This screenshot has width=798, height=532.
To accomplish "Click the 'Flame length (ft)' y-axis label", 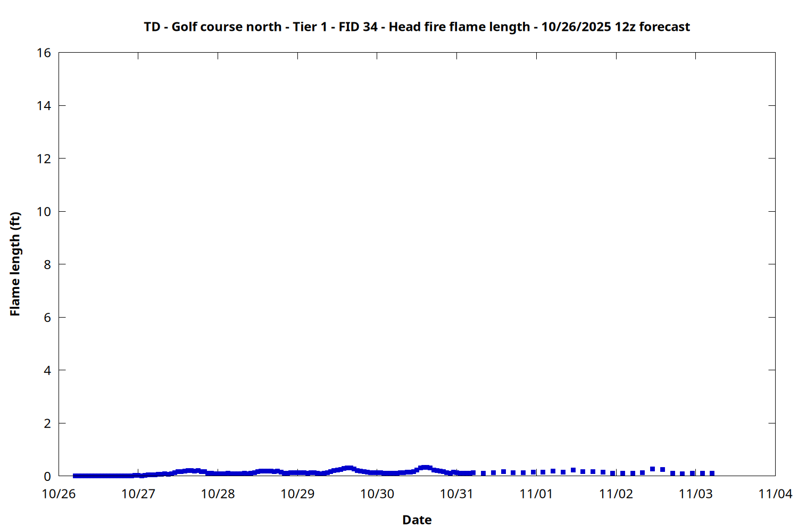I will [x=15, y=264].
